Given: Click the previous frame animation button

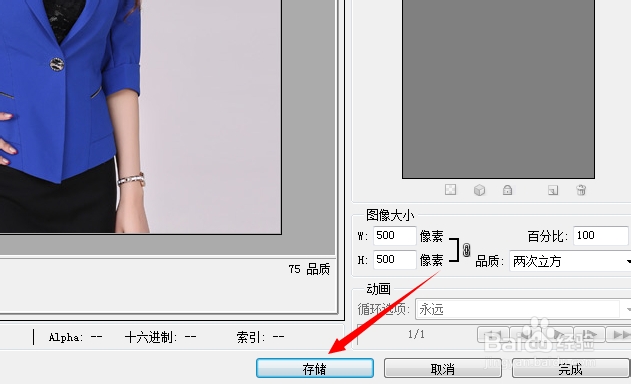Looking at the screenshot, I should [525, 334].
